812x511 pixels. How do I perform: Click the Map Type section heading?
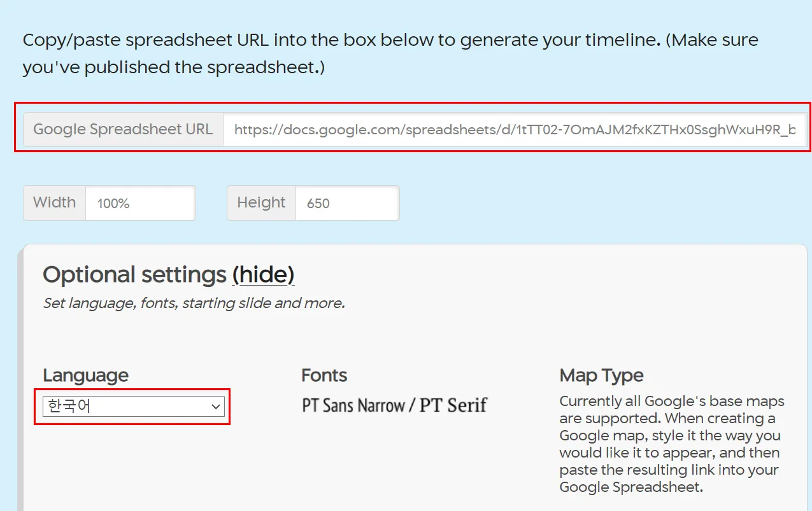pos(601,375)
